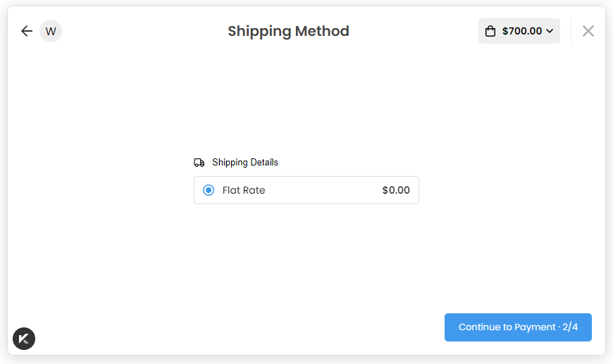Click the empty area below Flat Rate
Screen dimensions: 613x364
coord(306,253)
